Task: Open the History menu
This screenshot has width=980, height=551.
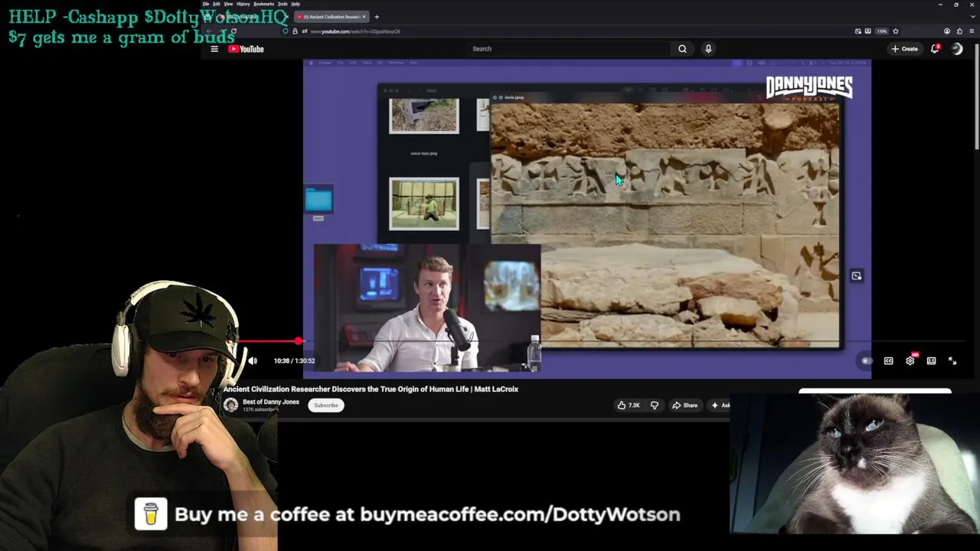Action: pos(243,4)
